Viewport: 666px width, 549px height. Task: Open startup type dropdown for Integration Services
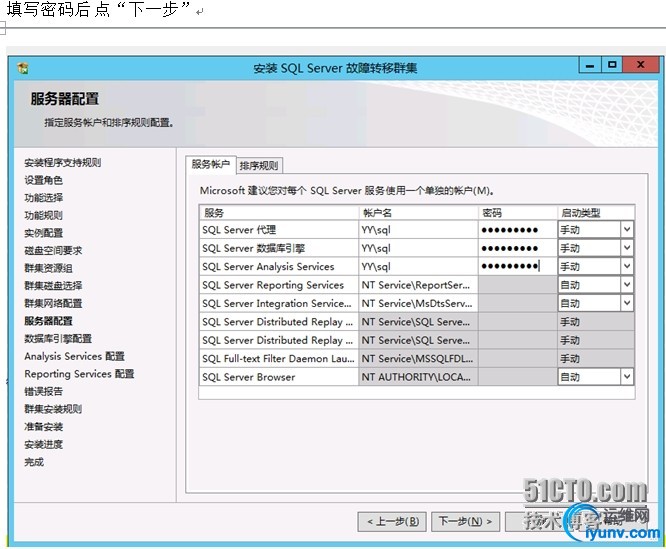[627, 303]
